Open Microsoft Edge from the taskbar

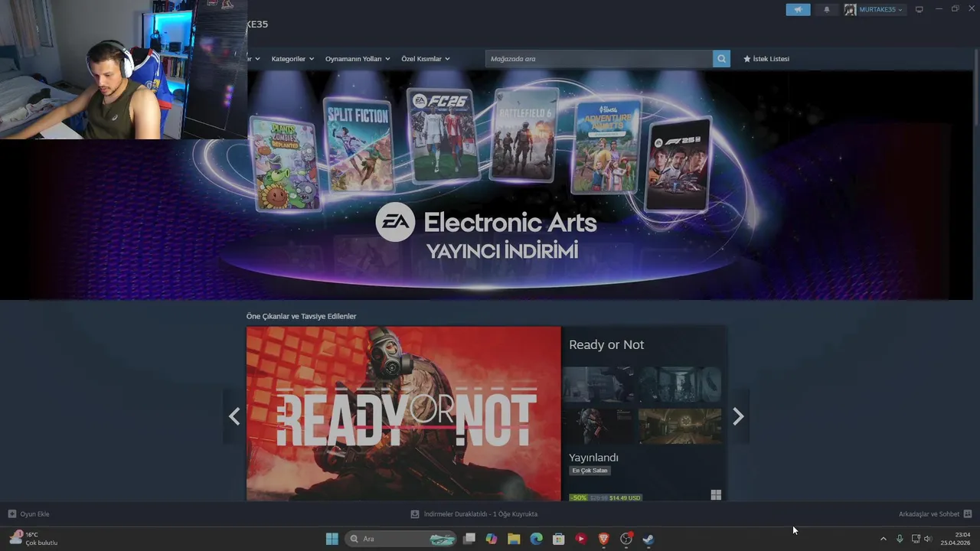[x=536, y=539]
